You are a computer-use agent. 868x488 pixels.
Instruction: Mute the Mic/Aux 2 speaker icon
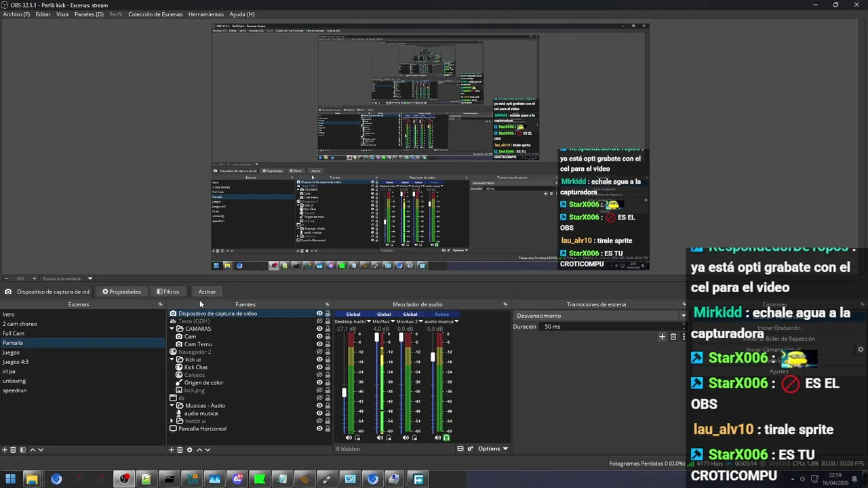coord(406,438)
